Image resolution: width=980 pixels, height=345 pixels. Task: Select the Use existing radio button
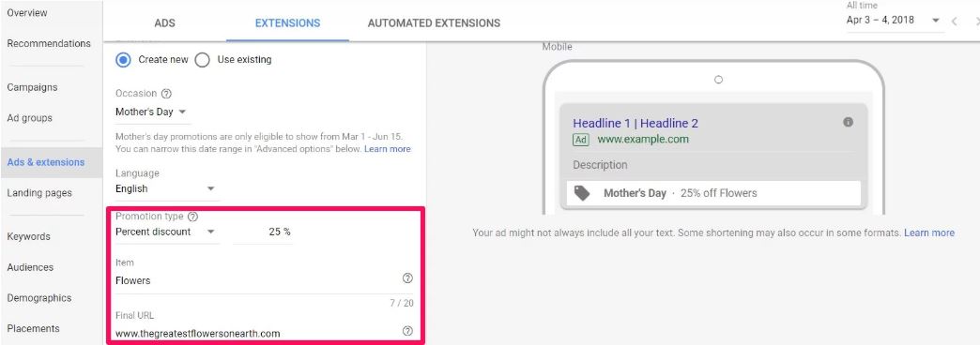click(202, 60)
